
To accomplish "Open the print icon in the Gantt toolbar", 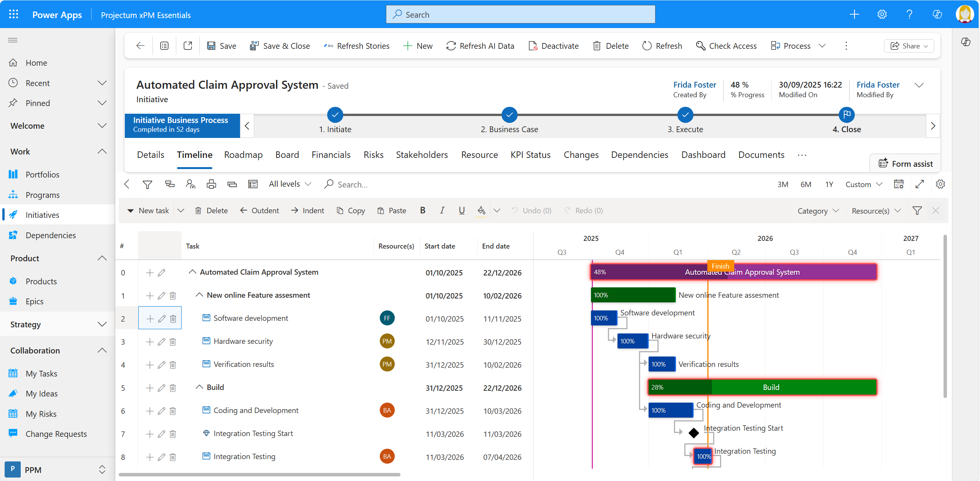I will pyautogui.click(x=212, y=184).
